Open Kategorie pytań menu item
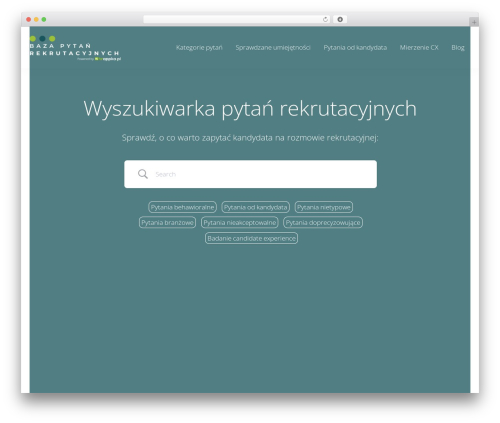Viewport: 500px width, 423px height. click(199, 48)
